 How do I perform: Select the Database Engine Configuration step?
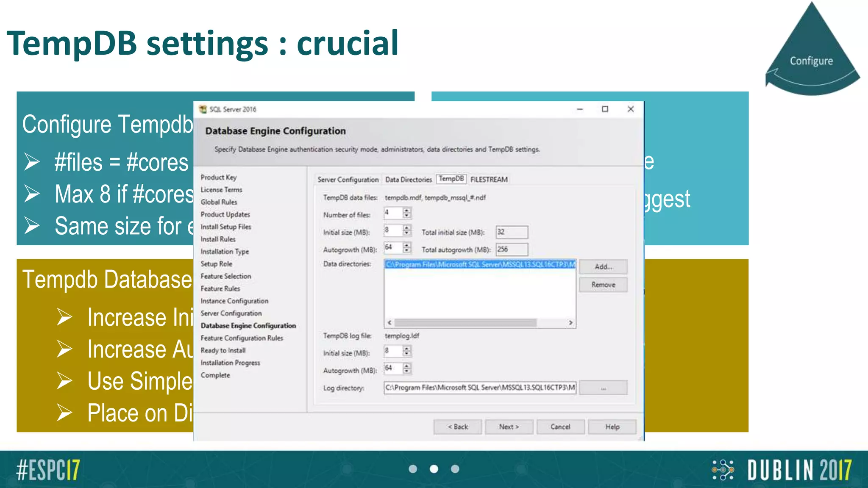[x=248, y=326]
